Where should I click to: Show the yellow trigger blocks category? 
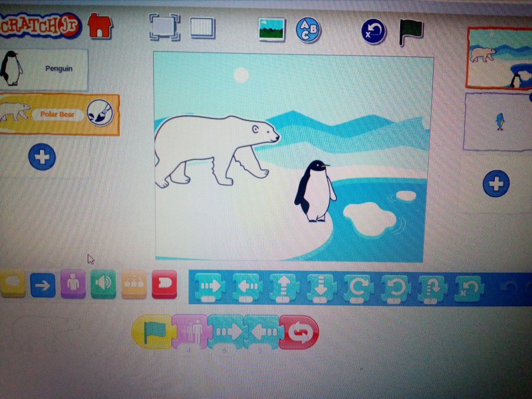12,284
